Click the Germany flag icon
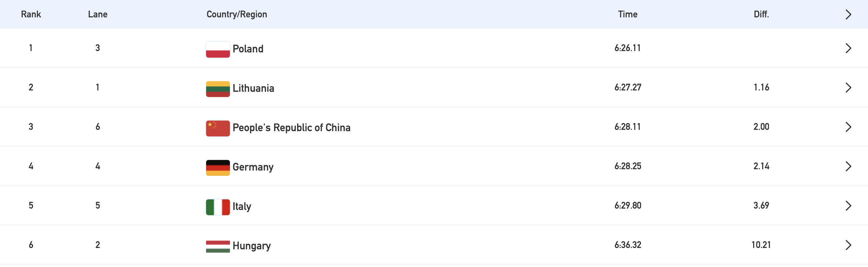The height and width of the screenshot is (267, 868). [x=218, y=168]
